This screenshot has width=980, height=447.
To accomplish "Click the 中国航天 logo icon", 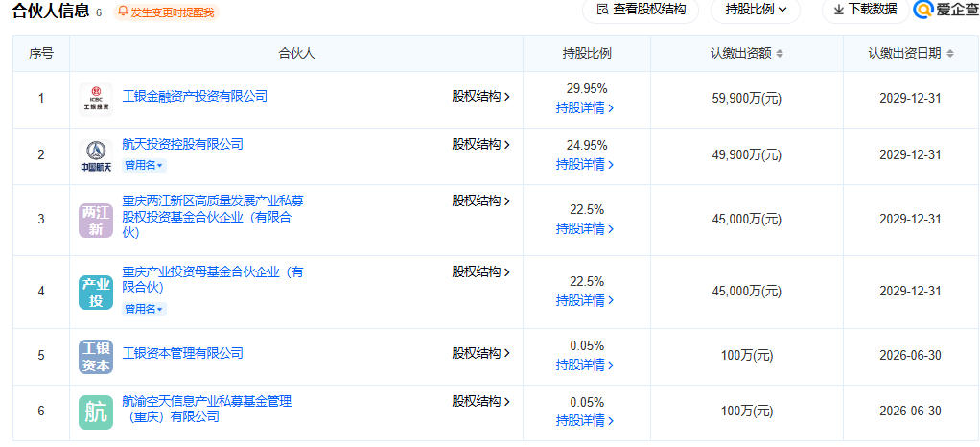I will tap(96, 155).
